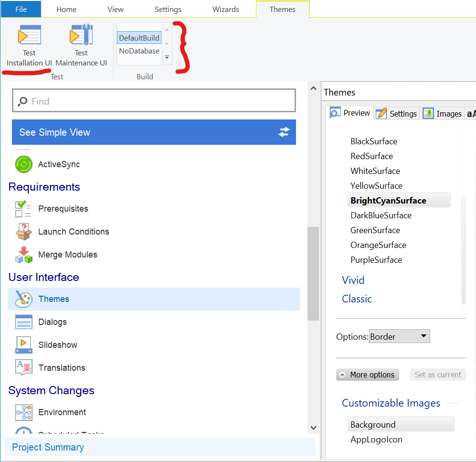Open the Project Summary link

[48, 447]
